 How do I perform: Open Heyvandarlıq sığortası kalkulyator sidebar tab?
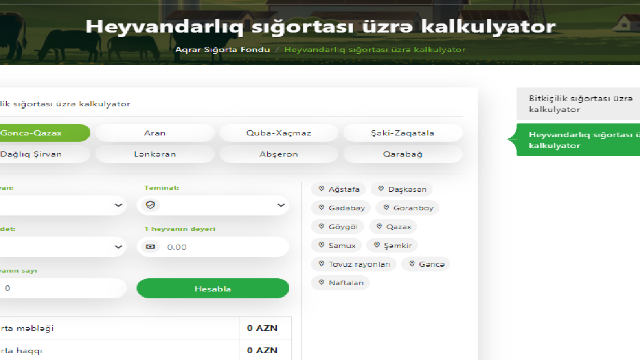pyautogui.click(x=578, y=140)
